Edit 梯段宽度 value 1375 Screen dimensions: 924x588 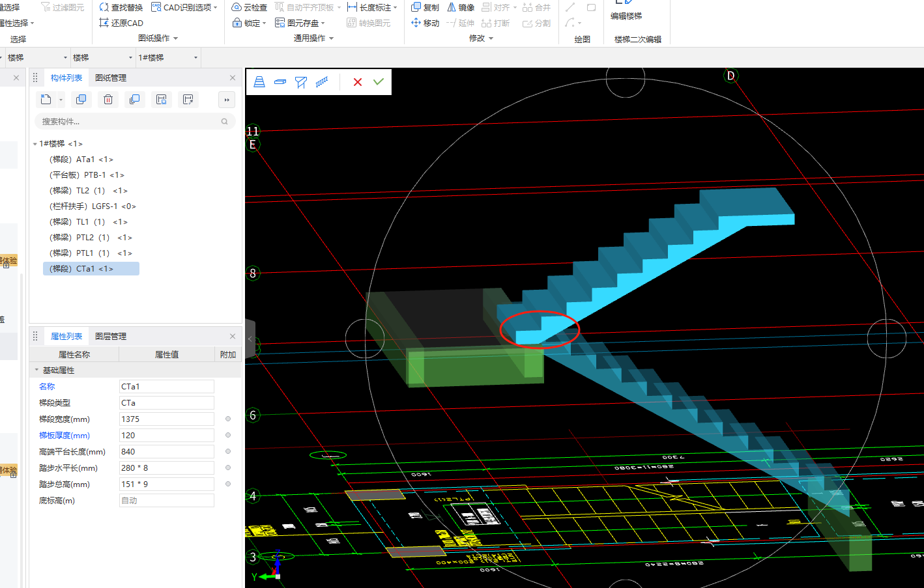point(167,419)
